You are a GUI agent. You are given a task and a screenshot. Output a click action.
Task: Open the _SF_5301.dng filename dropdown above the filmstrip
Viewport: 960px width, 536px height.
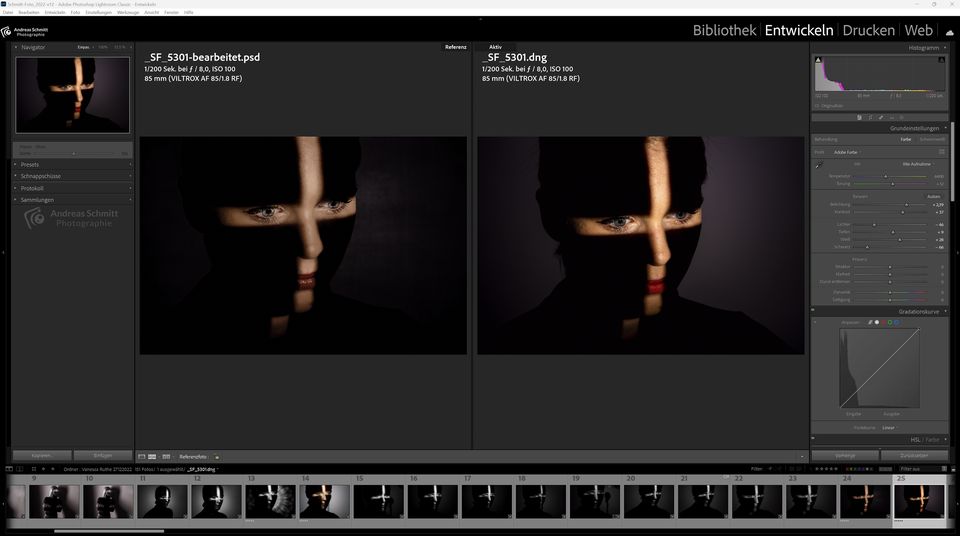[x=203, y=469]
